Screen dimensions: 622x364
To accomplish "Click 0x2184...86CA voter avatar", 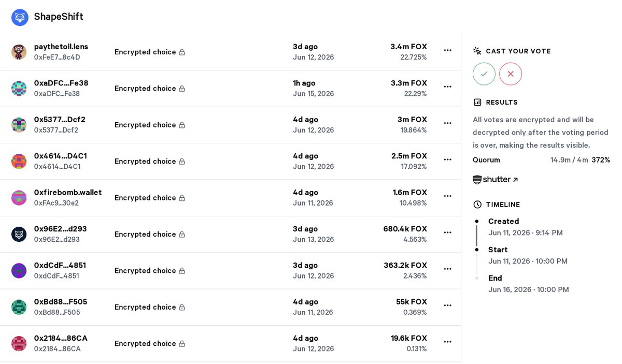I will point(19,343).
